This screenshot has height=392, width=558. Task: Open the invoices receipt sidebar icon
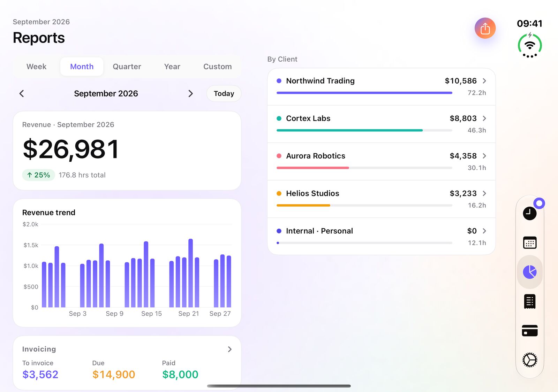point(529,301)
